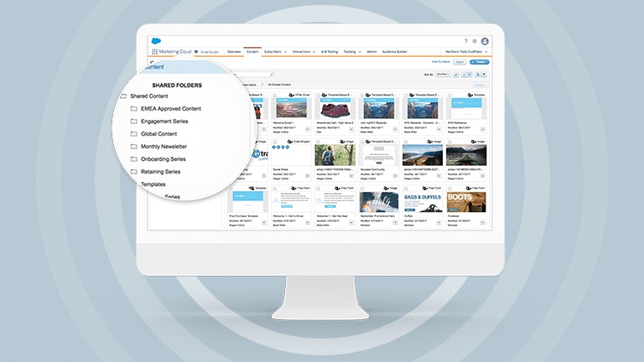Screen dimensions: 644x362
Task: Open the Audience Builder tab
Action: (x=396, y=52)
